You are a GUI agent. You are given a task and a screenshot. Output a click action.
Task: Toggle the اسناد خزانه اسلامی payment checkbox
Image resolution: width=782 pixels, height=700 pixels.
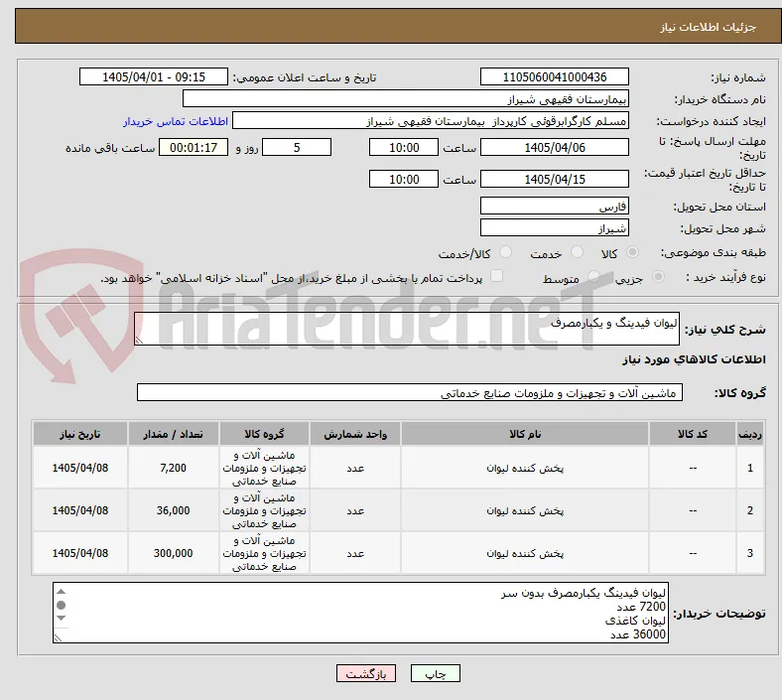point(496,276)
